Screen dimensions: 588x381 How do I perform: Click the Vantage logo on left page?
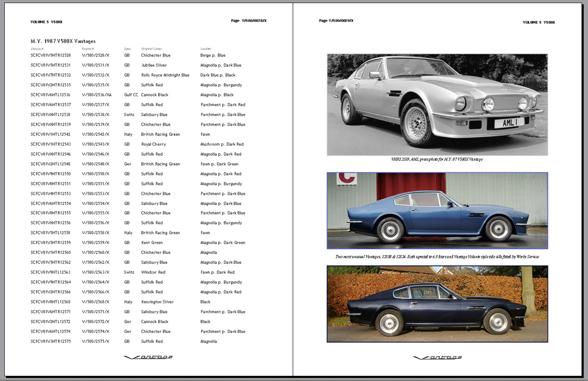148,357
